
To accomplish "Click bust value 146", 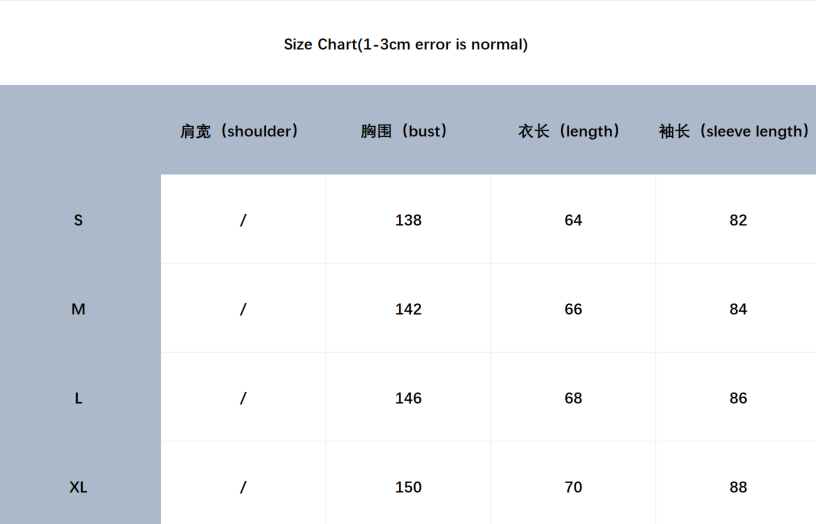I will 408,398.
